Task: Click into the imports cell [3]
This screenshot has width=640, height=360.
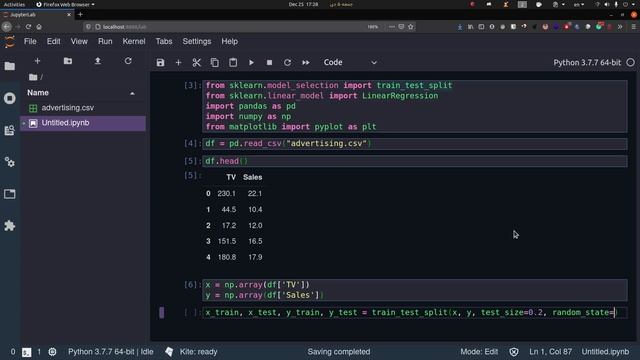Action: click(415, 106)
